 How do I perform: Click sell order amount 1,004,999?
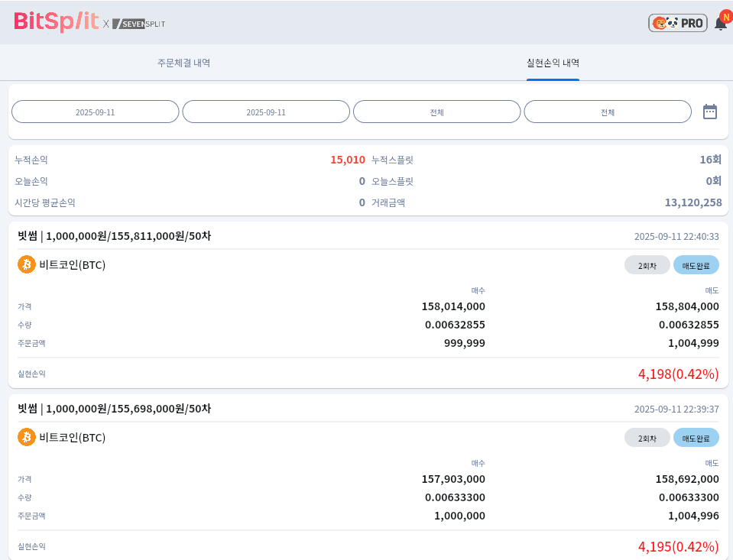click(694, 343)
